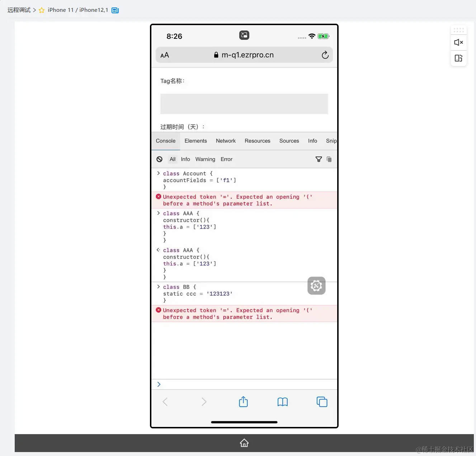This screenshot has height=456, width=476.
Task: Collapse the class AAA output entry
Action: (x=158, y=250)
